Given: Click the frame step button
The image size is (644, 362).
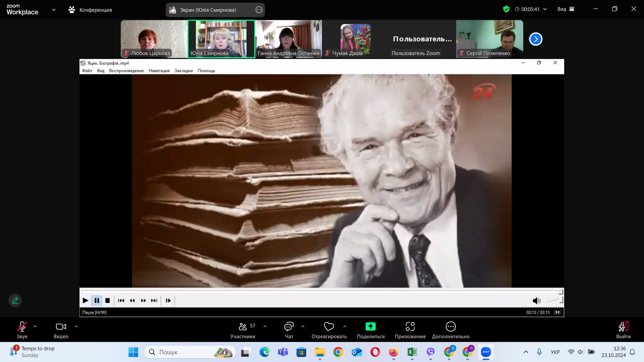Looking at the screenshot, I should click(x=168, y=301).
